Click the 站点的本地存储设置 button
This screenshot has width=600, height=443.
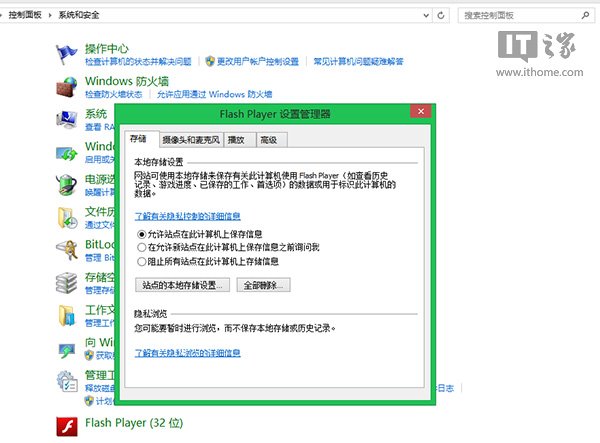(x=182, y=285)
